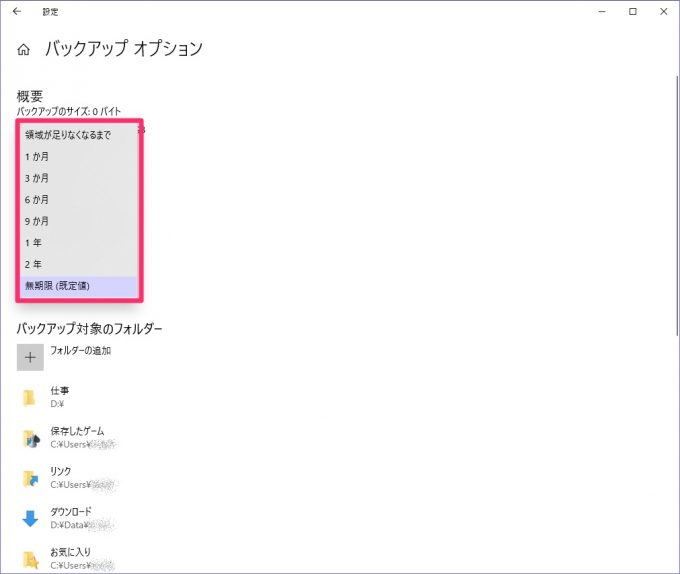Choose 1 か月 retention option

point(78,157)
